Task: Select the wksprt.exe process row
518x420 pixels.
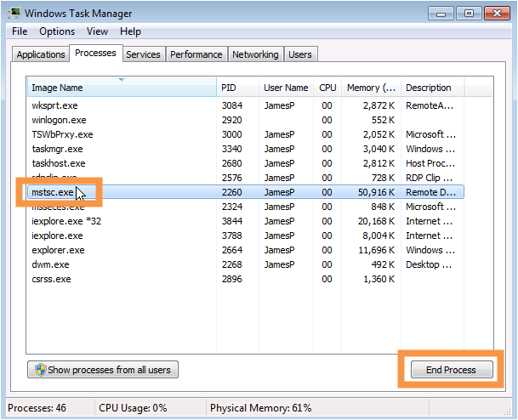Action: point(246,105)
